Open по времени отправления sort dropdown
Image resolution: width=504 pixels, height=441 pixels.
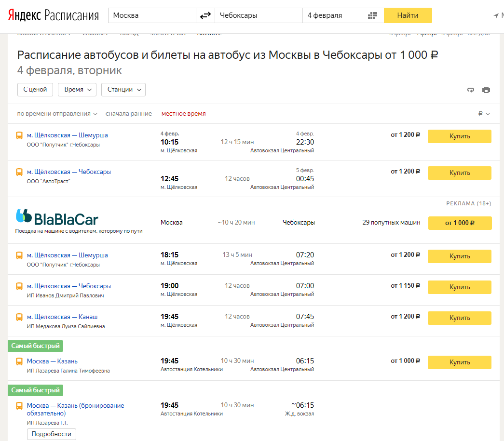click(x=57, y=114)
